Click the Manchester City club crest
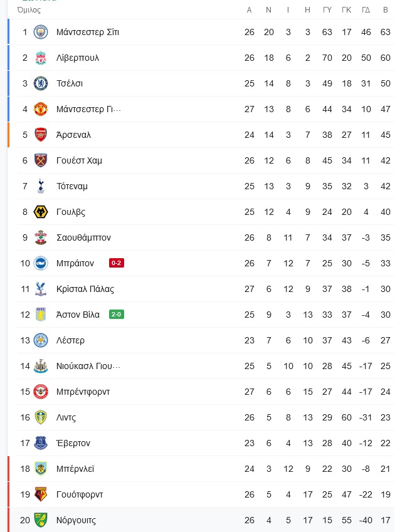The width and height of the screenshot is (395, 532). pos(41,32)
